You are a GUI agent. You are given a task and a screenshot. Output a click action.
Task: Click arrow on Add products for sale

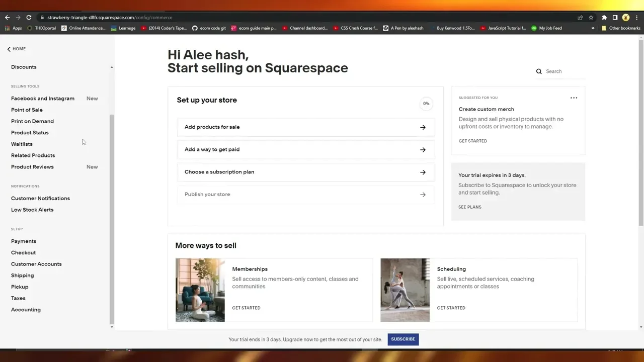(423, 127)
